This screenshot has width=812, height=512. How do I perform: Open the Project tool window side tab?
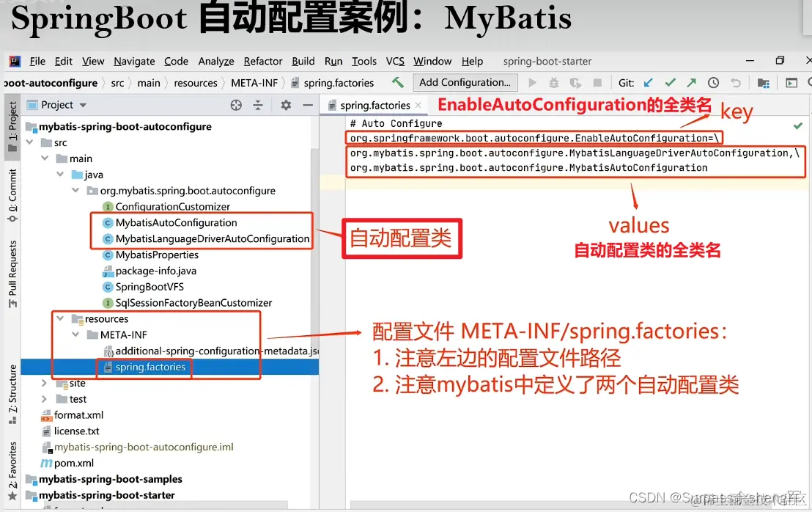12,126
